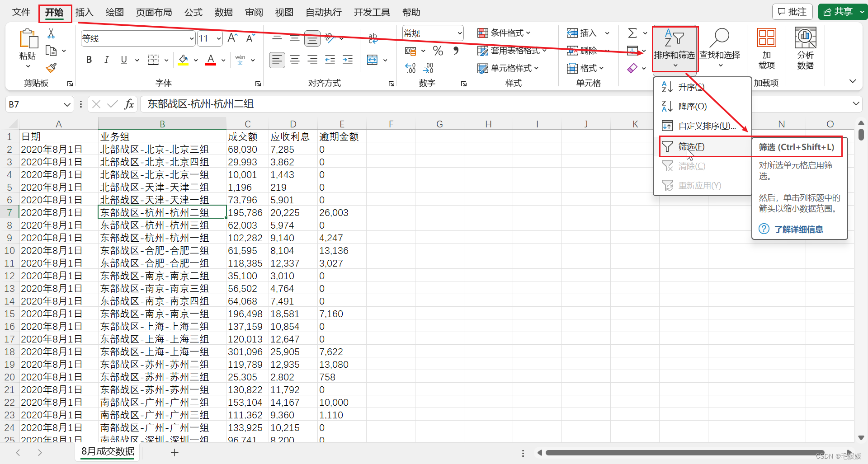Open 查找和选择 find and select

pyautogui.click(x=720, y=49)
